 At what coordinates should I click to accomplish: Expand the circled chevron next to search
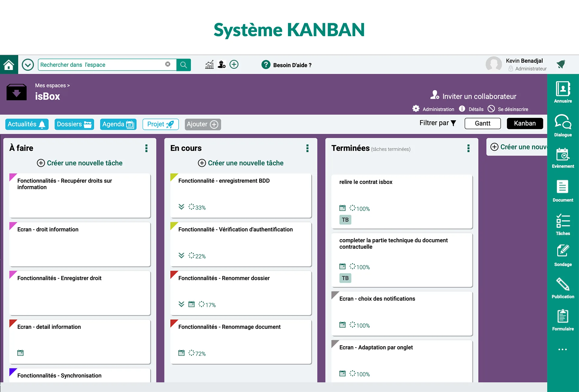[x=28, y=65]
